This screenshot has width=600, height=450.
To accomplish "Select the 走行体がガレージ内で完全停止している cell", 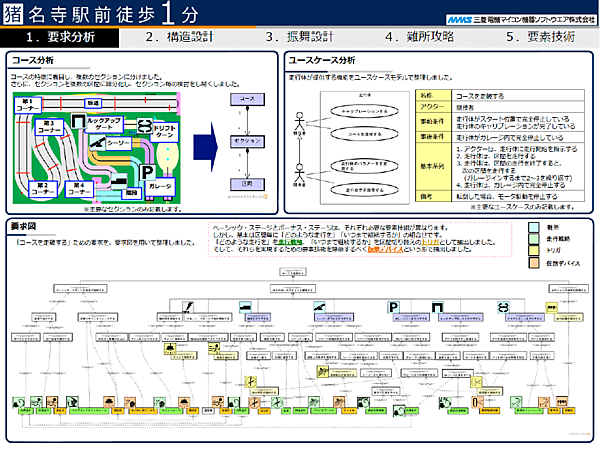I will 518,137.
